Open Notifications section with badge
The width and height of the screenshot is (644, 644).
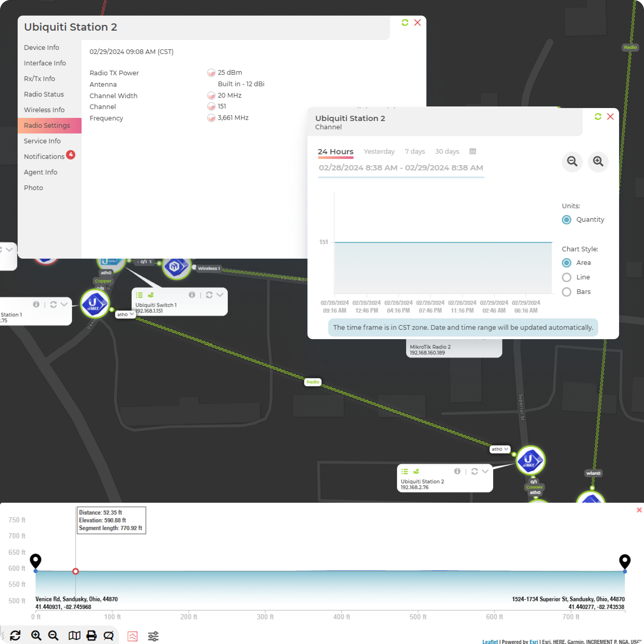click(x=49, y=156)
